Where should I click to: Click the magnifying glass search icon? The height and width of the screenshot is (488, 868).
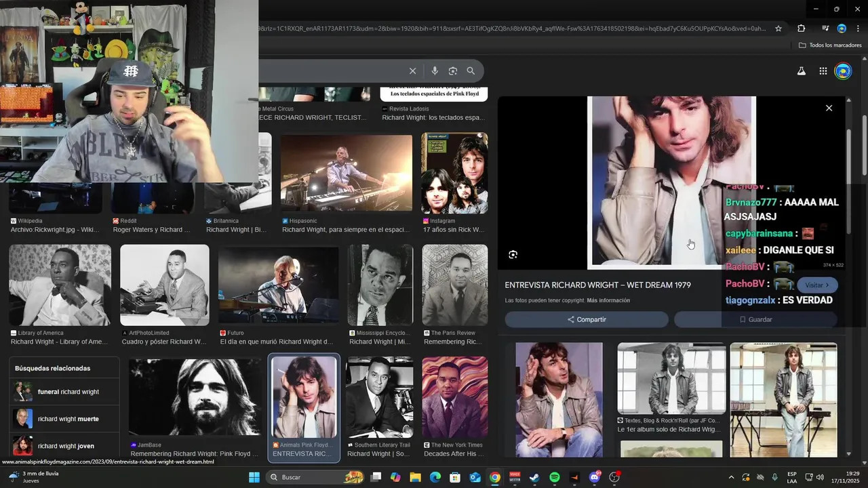(471, 71)
